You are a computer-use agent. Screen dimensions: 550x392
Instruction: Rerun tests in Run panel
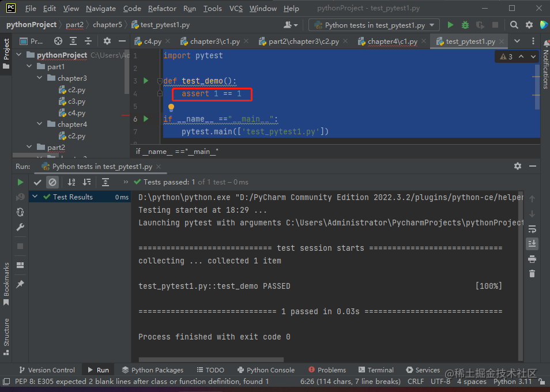(x=20, y=182)
